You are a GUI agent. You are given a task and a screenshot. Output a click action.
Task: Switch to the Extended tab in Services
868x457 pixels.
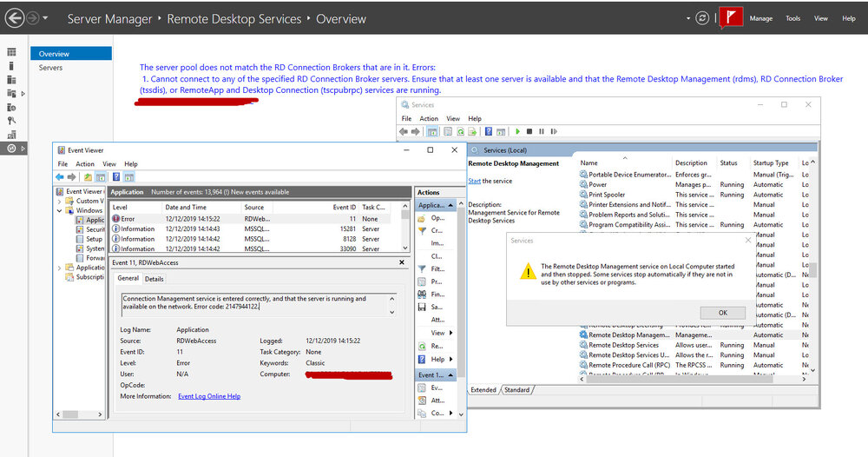[483, 390]
